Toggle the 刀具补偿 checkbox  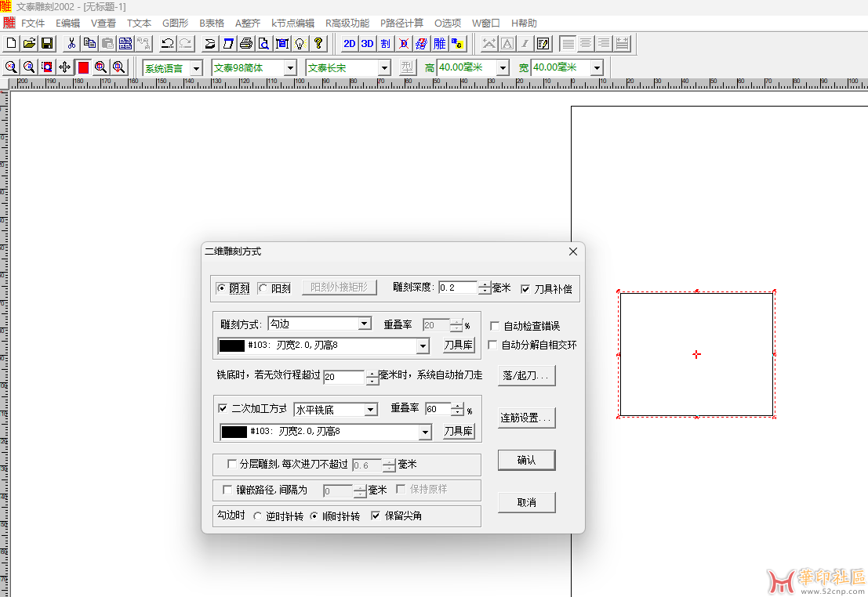525,289
